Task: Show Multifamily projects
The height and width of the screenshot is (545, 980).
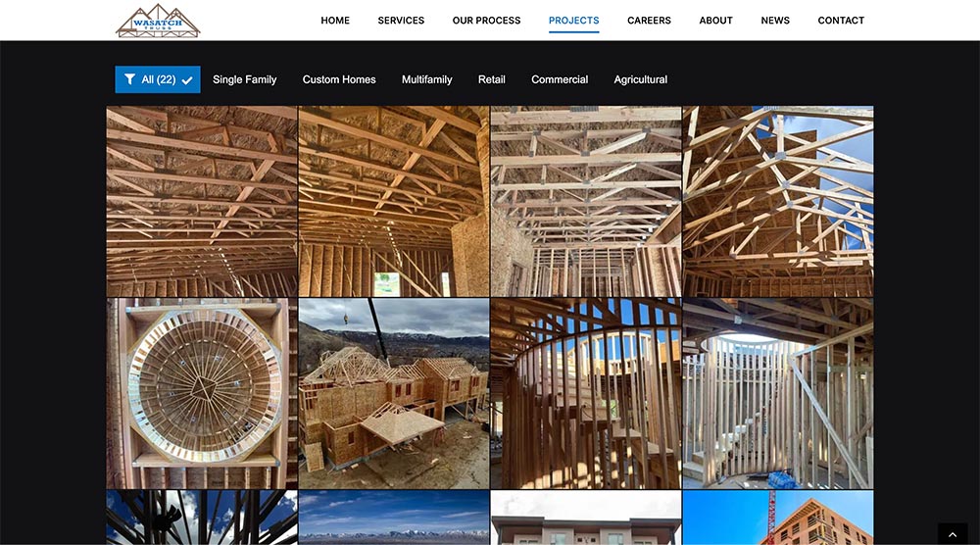Action: [427, 79]
